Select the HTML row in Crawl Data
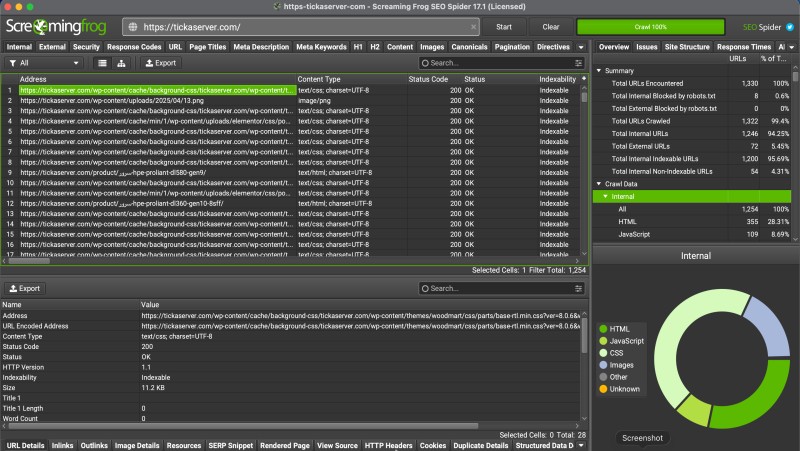Image resolution: width=800 pixels, height=451 pixels. click(x=692, y=222)
